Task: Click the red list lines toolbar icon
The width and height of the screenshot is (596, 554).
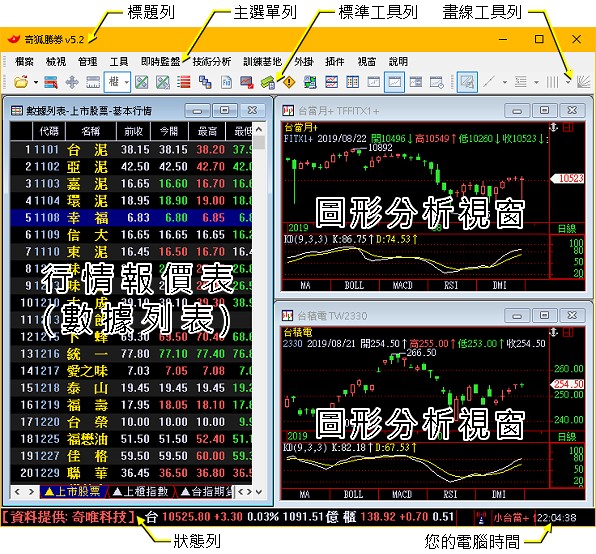Action: click(x=184, y=82)
